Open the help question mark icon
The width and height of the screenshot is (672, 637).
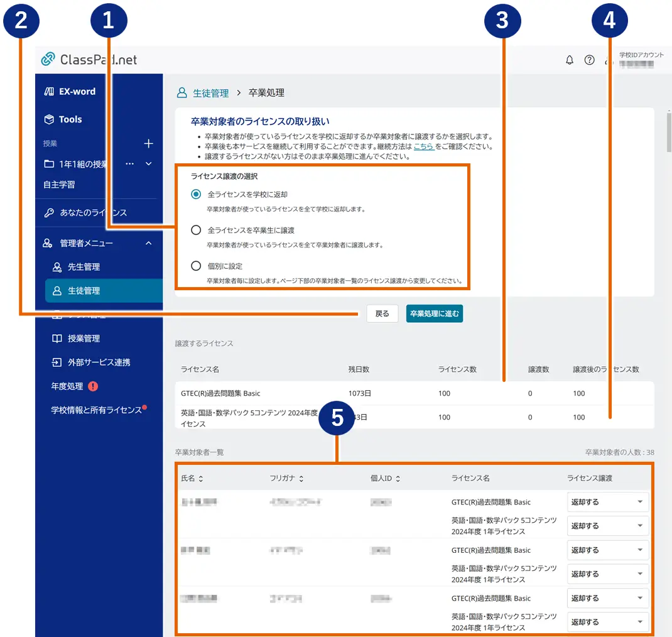tap(589, 60)
